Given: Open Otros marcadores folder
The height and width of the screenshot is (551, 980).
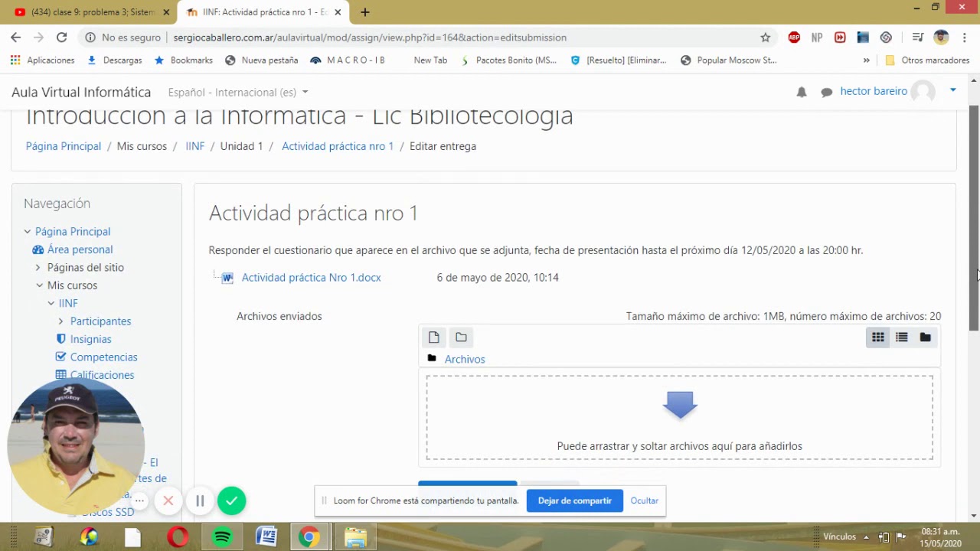Looking at the screenshot, I should tap(927, 60).
